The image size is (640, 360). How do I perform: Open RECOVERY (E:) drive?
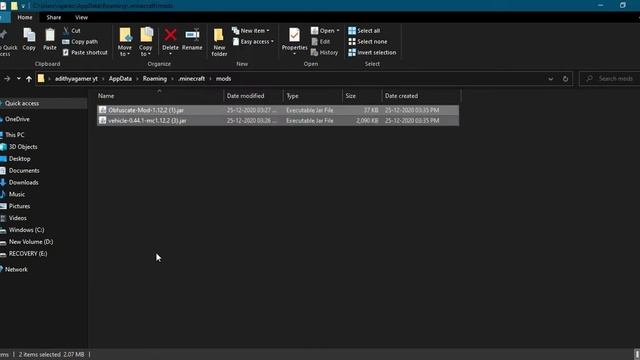tap(28, 253)
